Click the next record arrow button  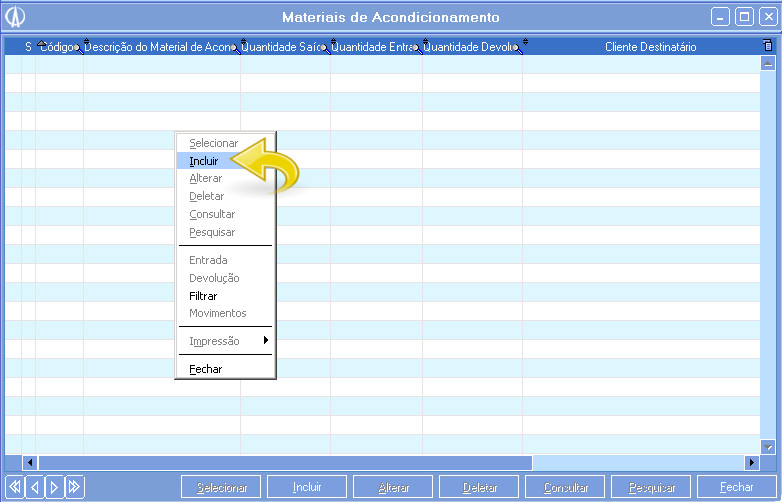click(x=54, y=487)
